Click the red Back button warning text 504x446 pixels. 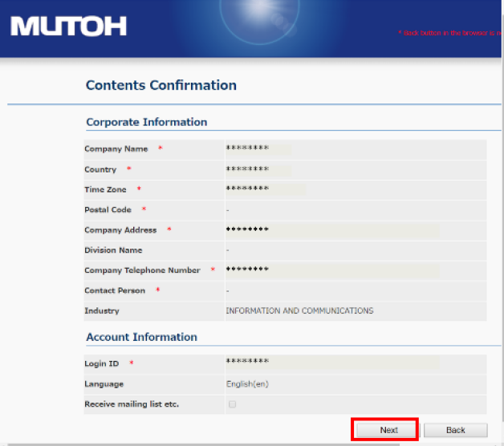[450, 33]
